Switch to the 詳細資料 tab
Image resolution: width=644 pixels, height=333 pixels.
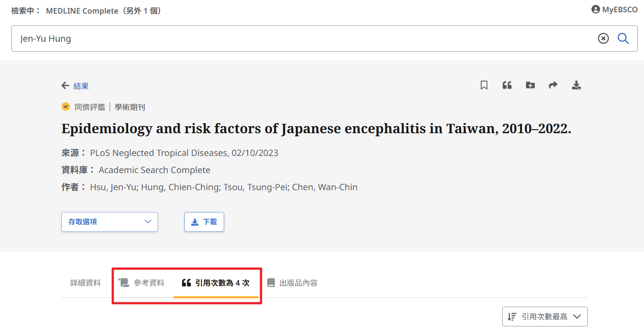pos(86,283)
